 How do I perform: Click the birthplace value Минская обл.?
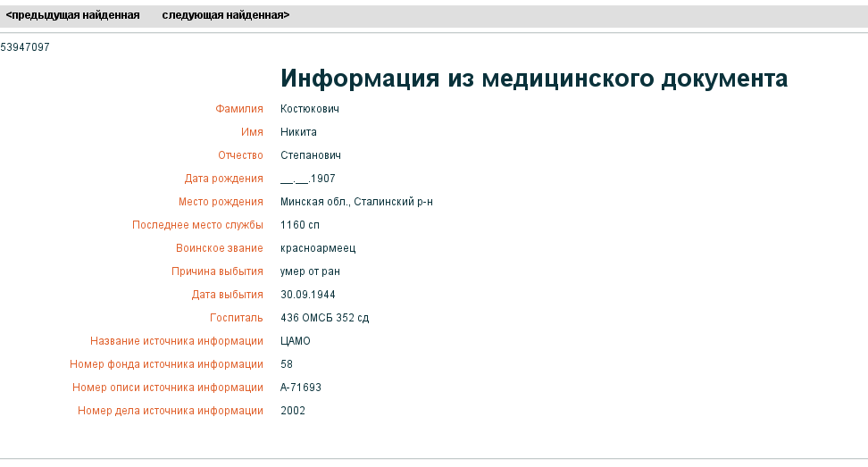[x=356, y=202]
